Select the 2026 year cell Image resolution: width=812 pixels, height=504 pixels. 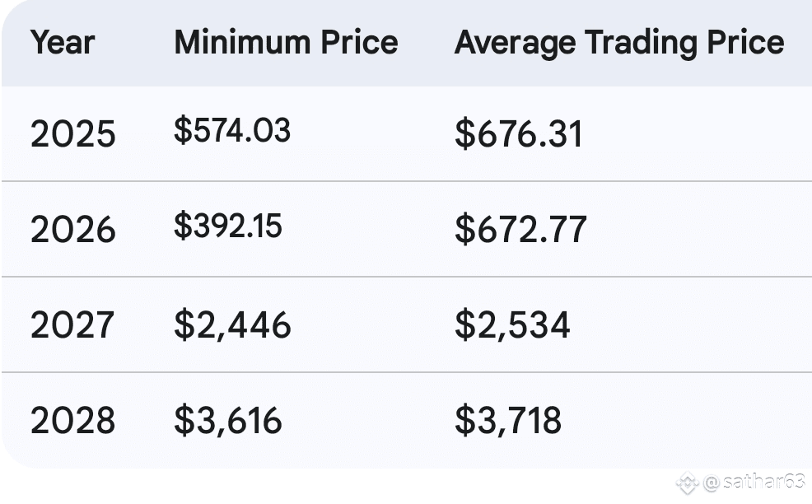click(x=73, y=229)
